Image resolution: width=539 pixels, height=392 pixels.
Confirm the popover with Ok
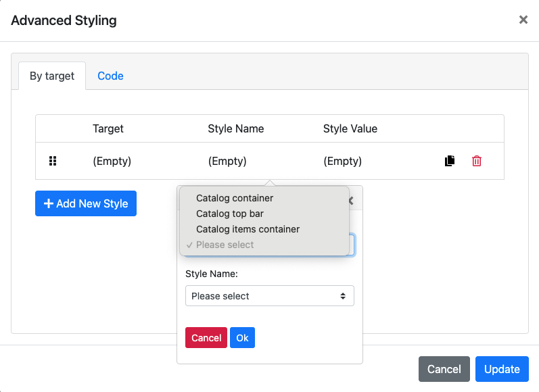(242, 338)
